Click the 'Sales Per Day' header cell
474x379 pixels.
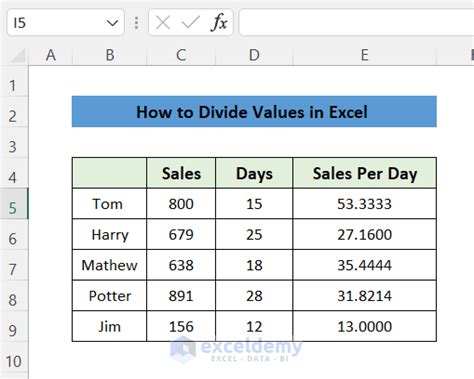tap(365, 173)
